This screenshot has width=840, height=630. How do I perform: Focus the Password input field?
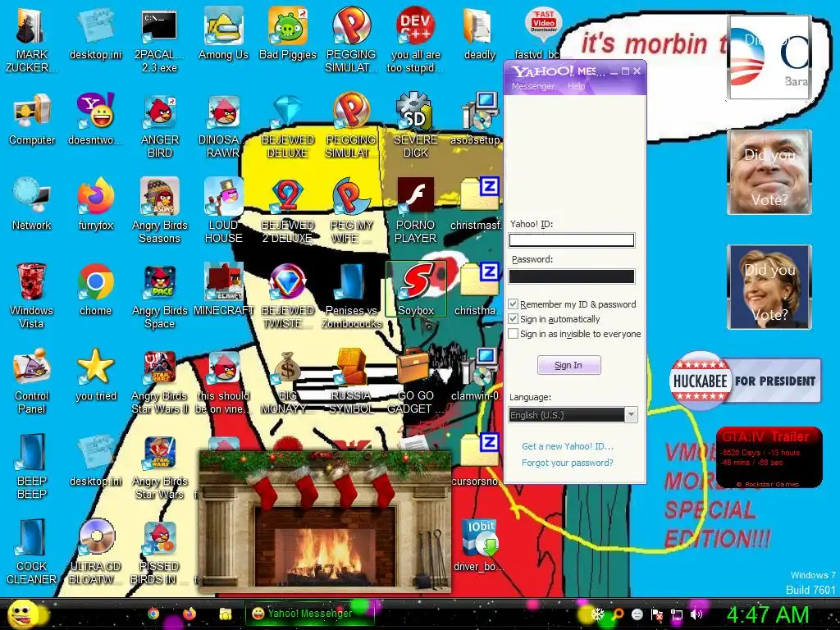[572, 276]
